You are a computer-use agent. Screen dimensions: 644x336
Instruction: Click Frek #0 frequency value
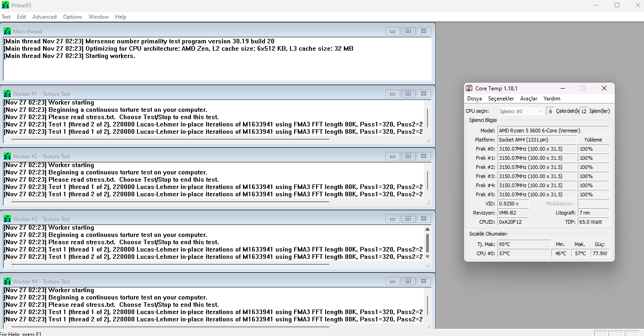[x=537, y=149]
